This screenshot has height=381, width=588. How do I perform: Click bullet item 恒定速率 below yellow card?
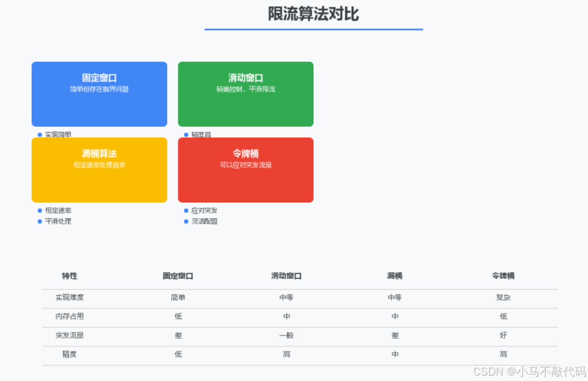tap(58, 210)
